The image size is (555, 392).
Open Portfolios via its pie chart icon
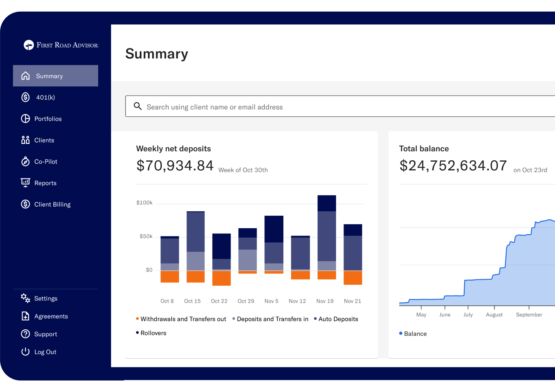(26, 118)
